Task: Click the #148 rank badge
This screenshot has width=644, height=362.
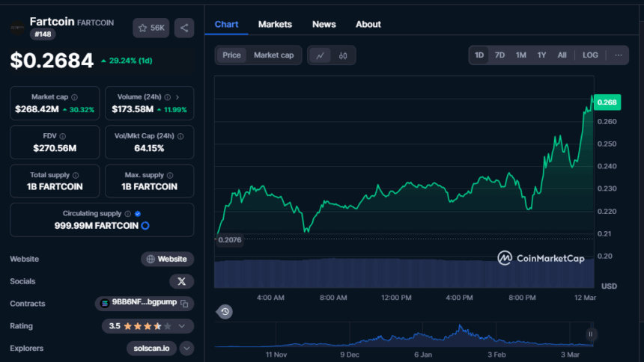Action: pyautogui.click(x=43, y=34)
